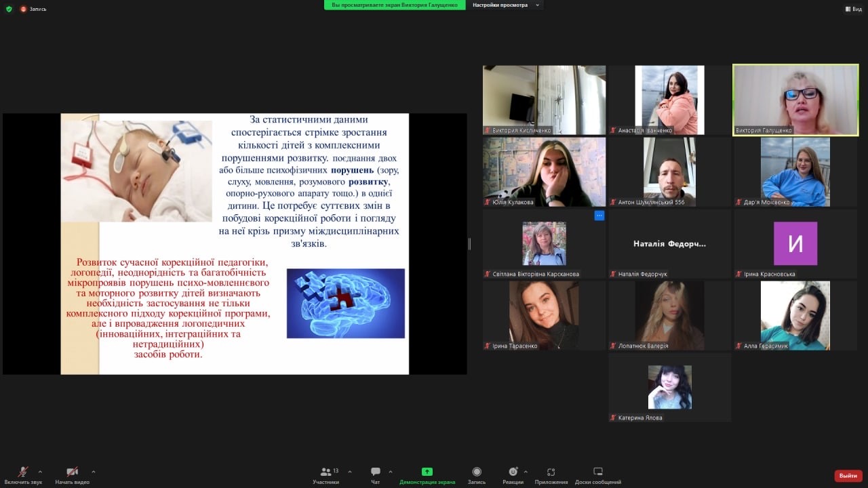Click the Вид view layout icon

(852, 9)
